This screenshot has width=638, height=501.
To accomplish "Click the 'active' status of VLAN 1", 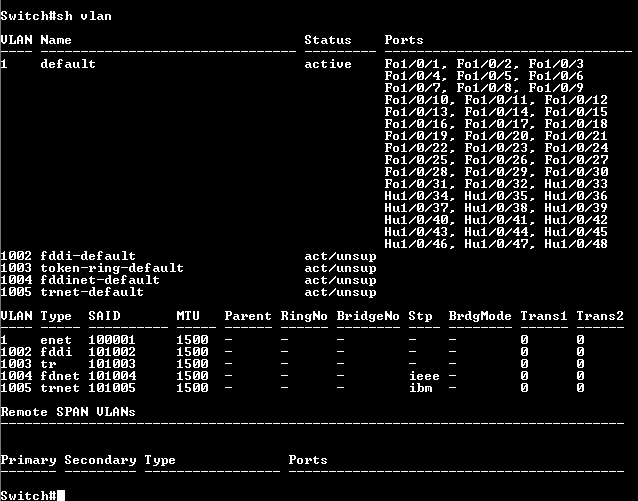I will [328, 64].
